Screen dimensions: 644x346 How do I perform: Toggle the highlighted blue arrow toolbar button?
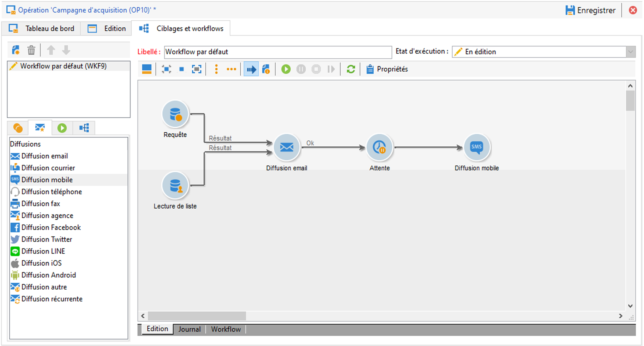[251, 69]
